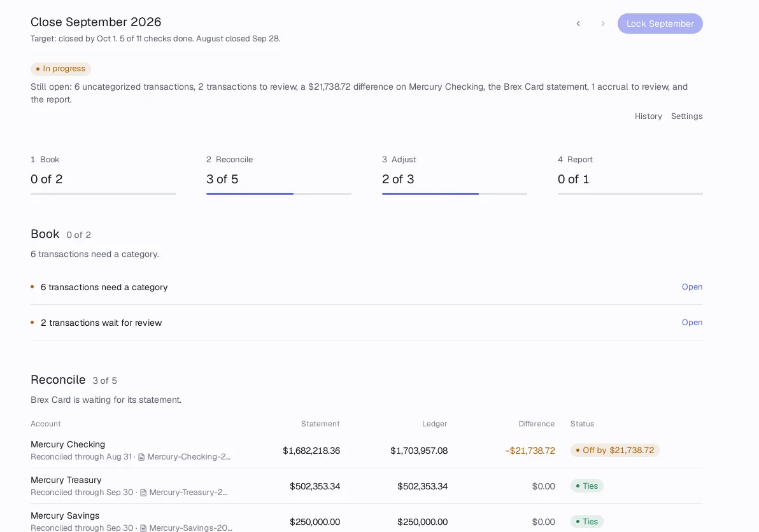Click the Off by $21,738.72 status badge
This screenshot has width=759, height=532.
click(x=614, y=451)
